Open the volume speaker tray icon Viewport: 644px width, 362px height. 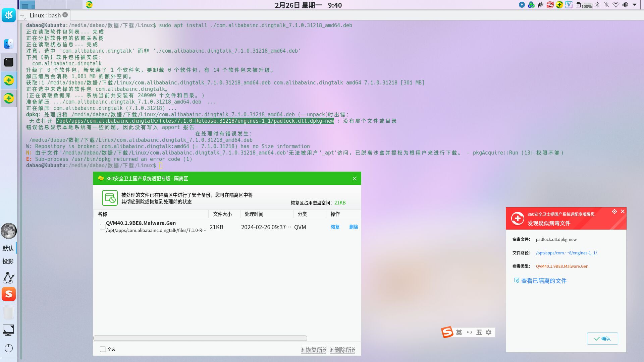(625, 5)
